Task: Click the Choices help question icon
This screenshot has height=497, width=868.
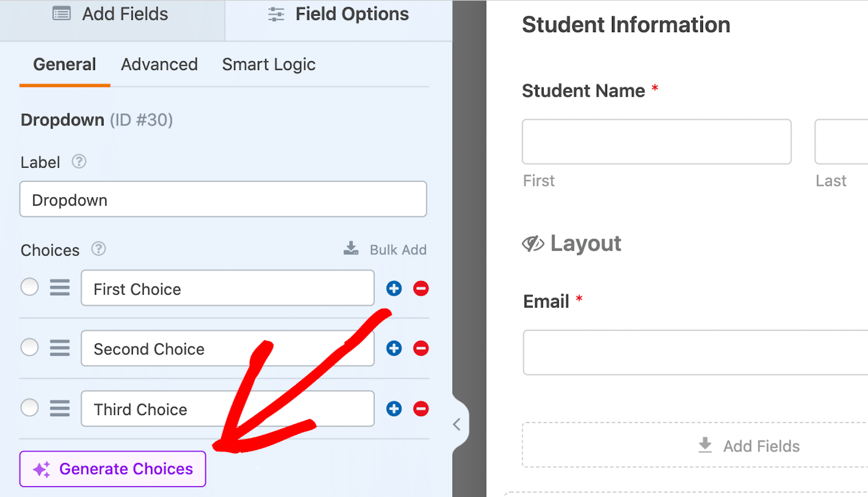Action: pos(98,249)
